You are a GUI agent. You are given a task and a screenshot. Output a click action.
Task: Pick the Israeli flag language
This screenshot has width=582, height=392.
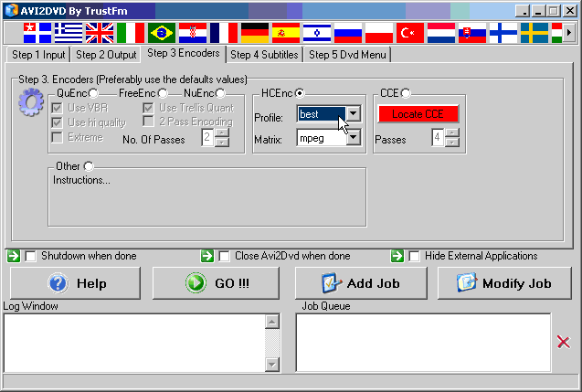317,33
